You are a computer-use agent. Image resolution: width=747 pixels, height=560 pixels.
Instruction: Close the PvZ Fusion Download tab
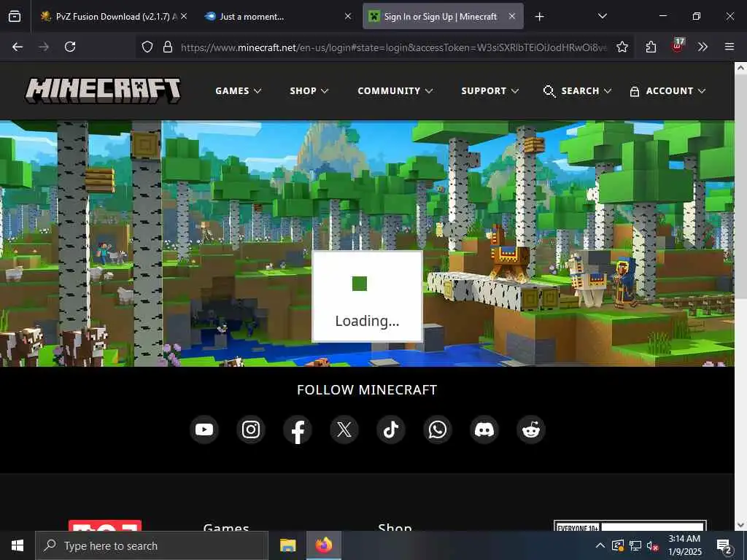click(184, 16)
